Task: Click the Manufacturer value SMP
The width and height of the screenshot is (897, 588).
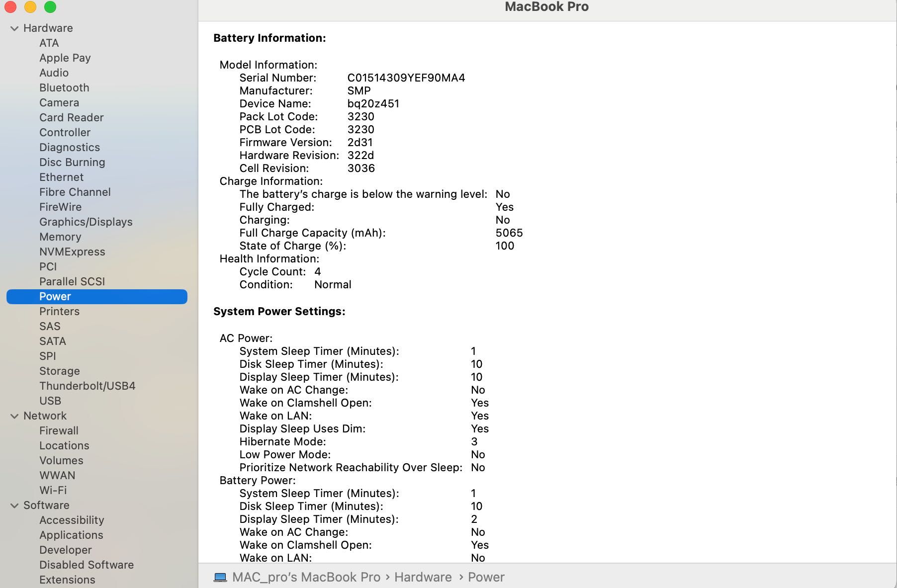Action: [x=359, y=91]
